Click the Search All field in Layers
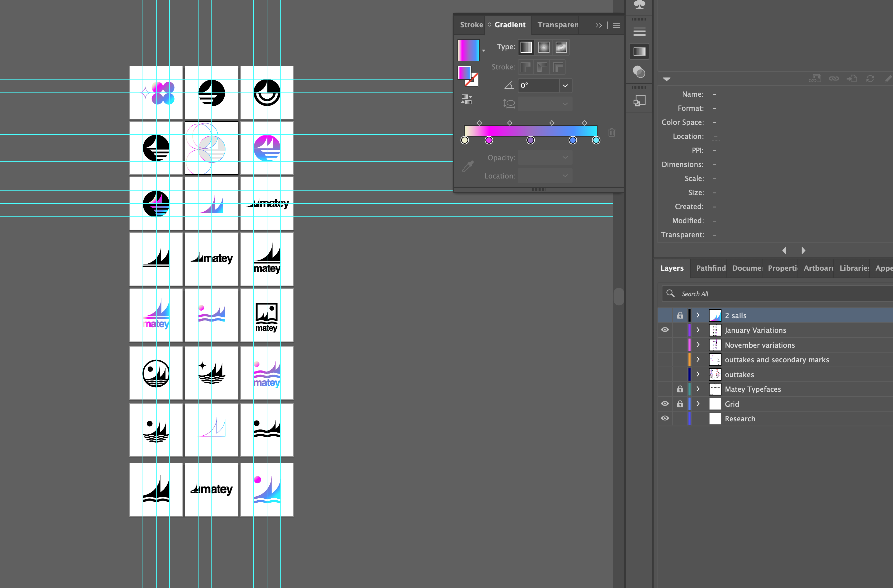The height and width of the screenshot is (588, 893). 777,294
